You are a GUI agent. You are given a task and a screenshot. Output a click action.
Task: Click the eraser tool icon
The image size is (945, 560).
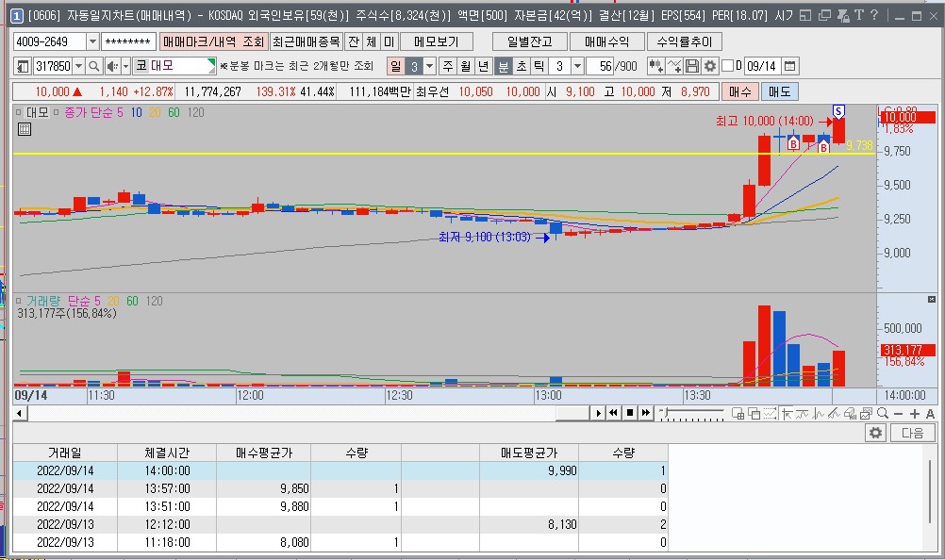(x=851, y=413)
